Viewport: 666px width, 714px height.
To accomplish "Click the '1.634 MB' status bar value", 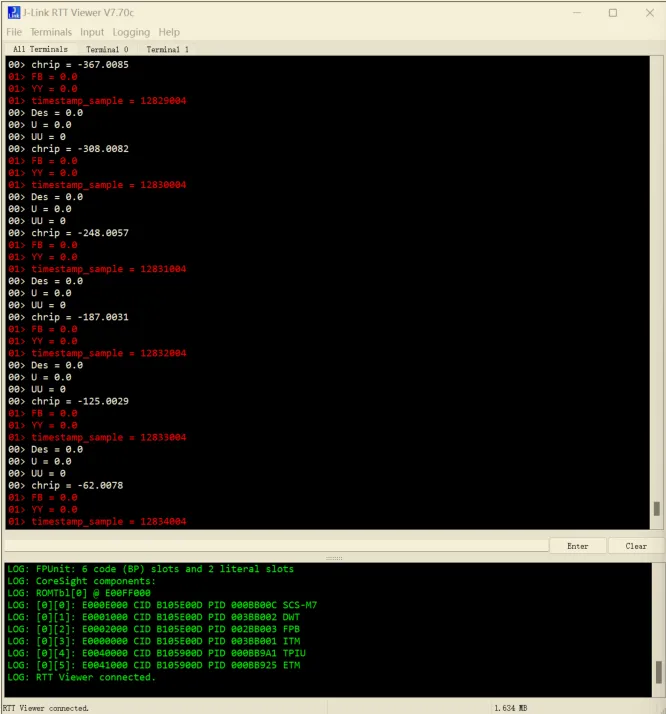I will click(510, 708).
